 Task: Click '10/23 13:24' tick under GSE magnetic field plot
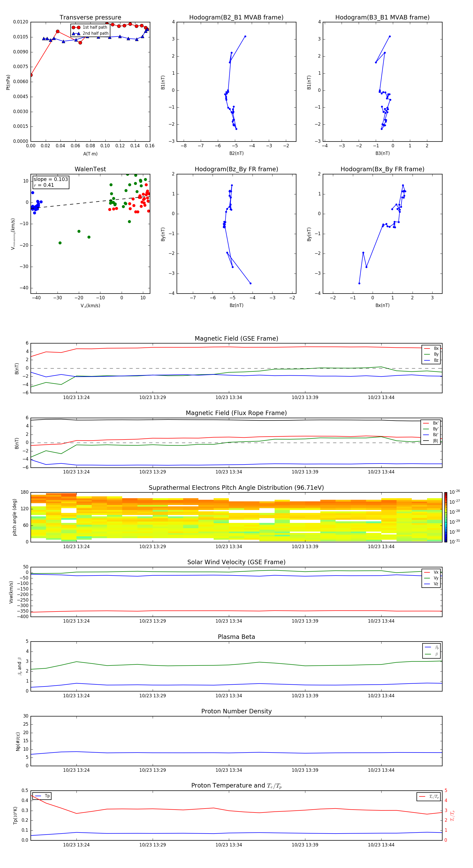click(x=76, y=398)
